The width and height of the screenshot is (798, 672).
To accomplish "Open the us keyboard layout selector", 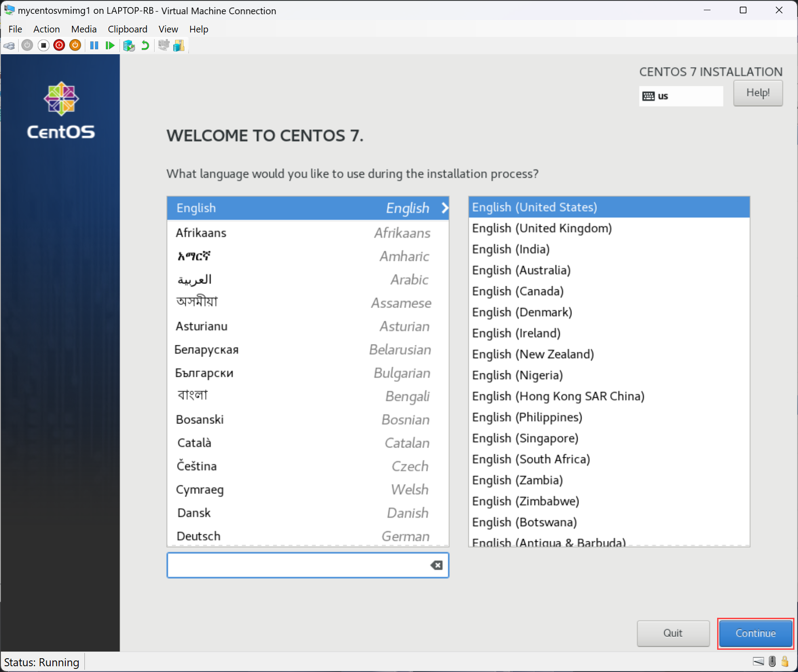I will click(681, 96).
